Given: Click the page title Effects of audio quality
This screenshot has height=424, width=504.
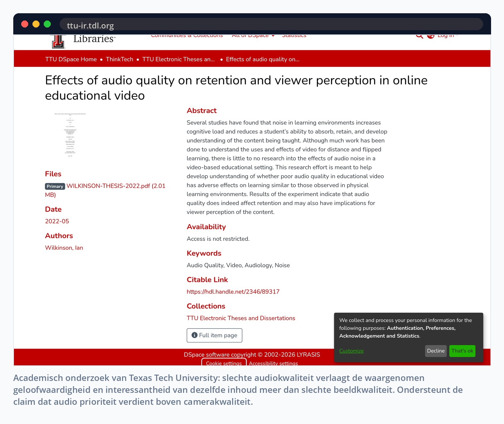Looking at the screenshot, I should click(236, 88).
